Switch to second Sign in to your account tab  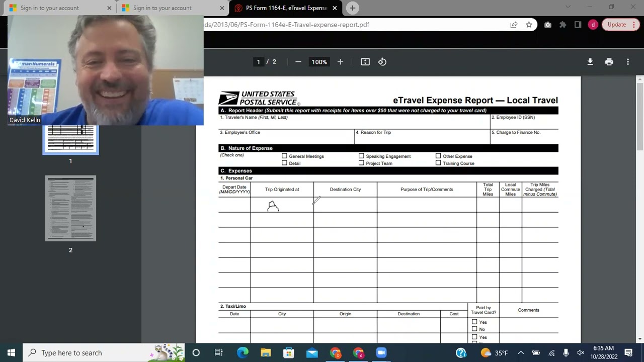point(162,8)
